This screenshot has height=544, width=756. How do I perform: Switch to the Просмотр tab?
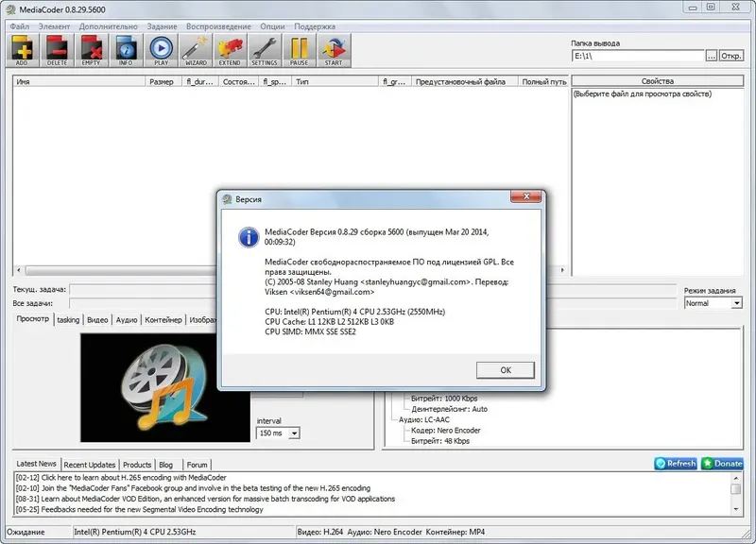33,319
